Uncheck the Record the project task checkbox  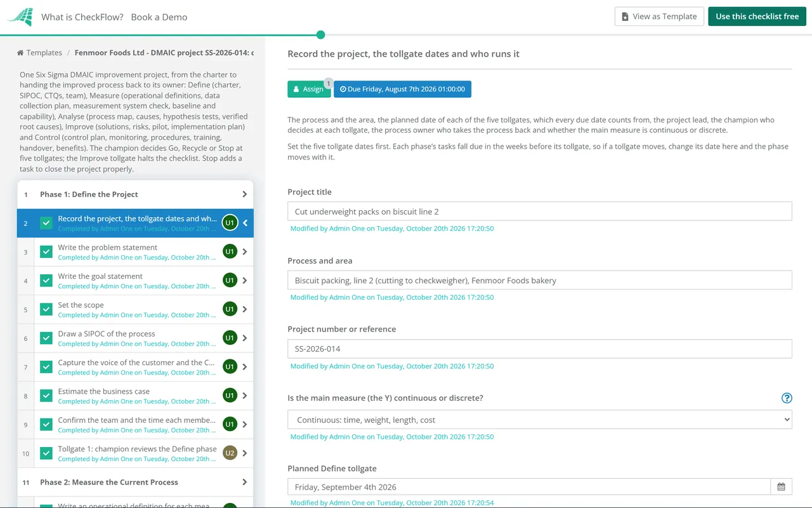click(46, 223)
